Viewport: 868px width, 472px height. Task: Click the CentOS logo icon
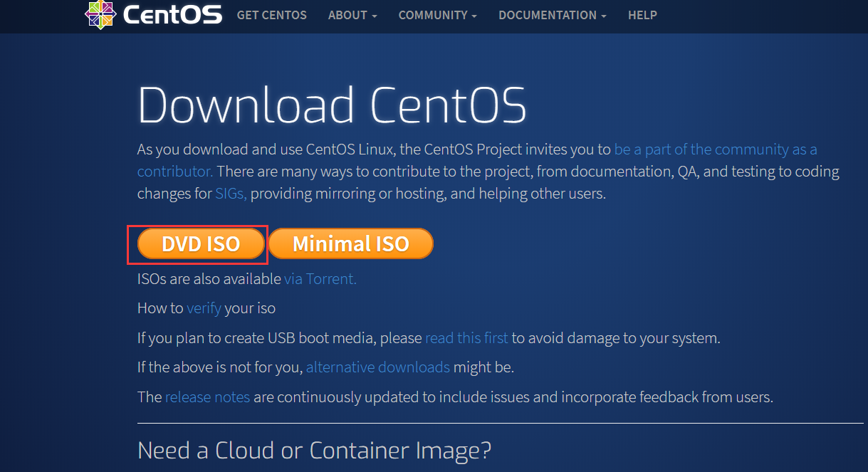tap(100, 14)
